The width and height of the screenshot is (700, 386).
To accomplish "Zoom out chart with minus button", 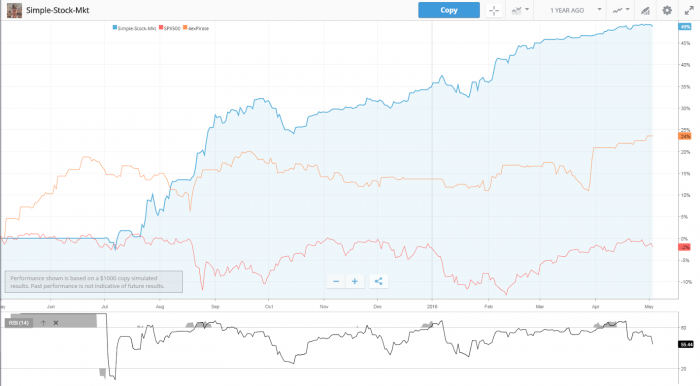I will click(x=336, y=281).
